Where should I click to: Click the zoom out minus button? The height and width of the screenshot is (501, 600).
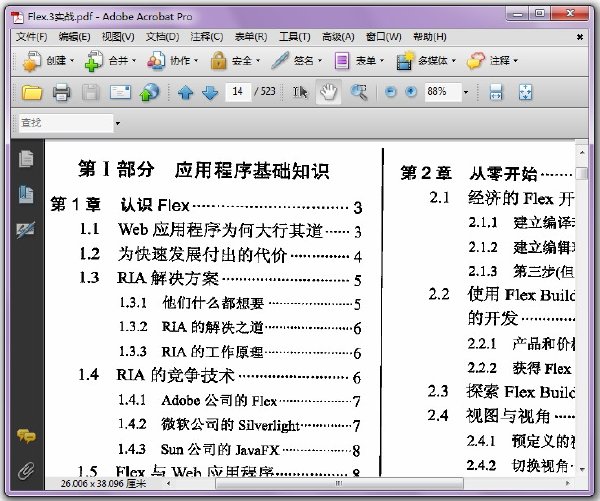391,92
